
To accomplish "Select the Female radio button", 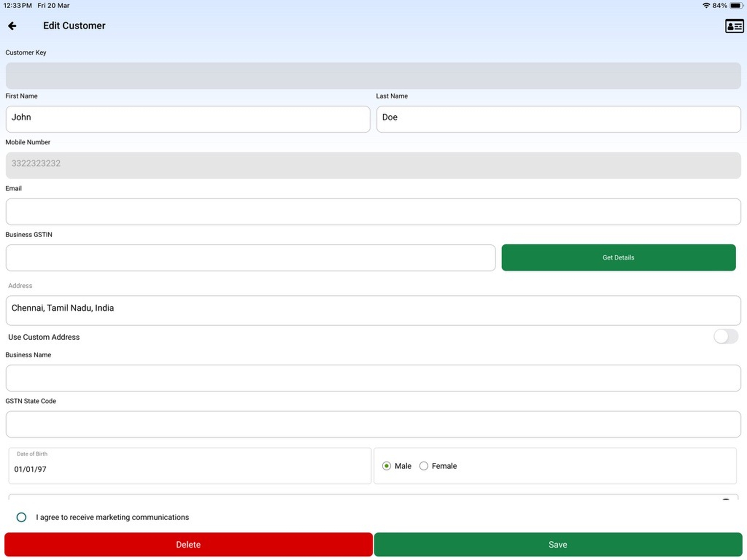I will (x=424, y=466).
